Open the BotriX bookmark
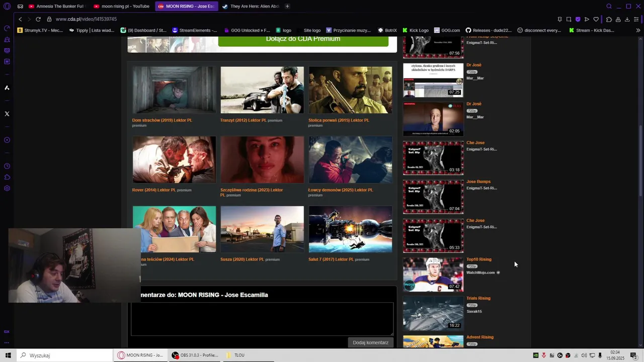Viewport: 644px width, 362px height. (x=387, y=30)
